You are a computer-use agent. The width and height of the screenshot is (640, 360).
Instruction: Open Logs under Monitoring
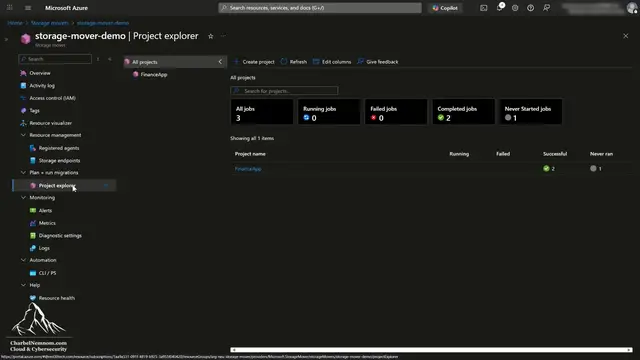click(x=44, y=248)
